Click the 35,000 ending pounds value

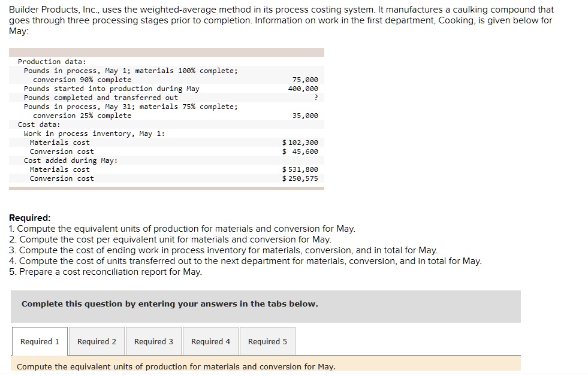click(x=305, y=116)
